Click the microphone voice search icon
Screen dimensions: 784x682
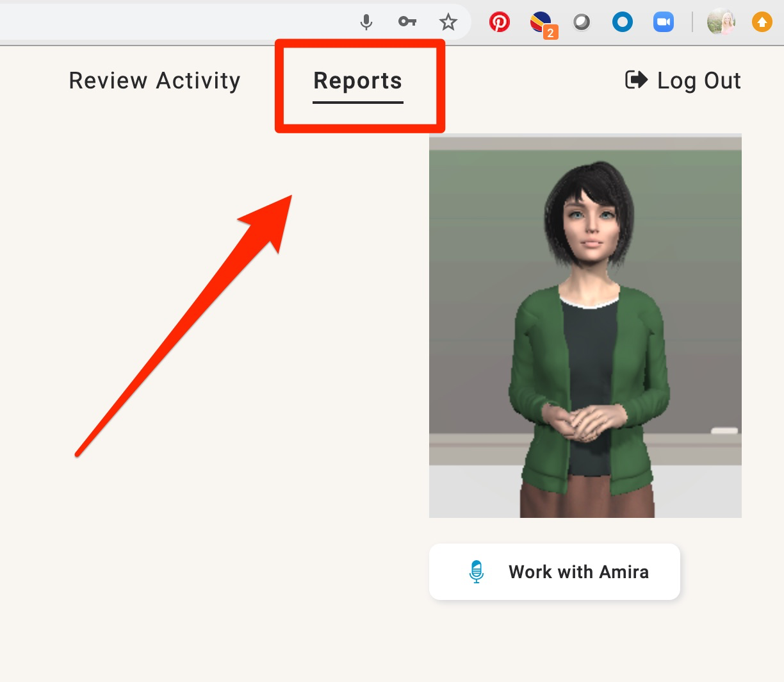(x=366, y=22)
